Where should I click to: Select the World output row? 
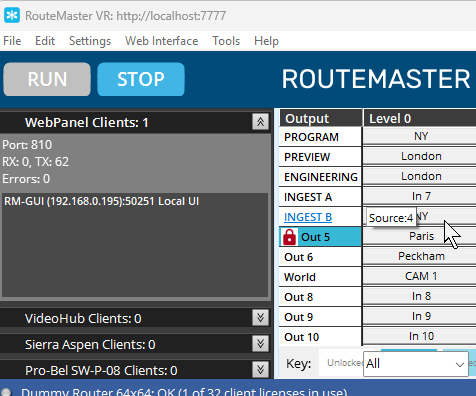point(320,277)
